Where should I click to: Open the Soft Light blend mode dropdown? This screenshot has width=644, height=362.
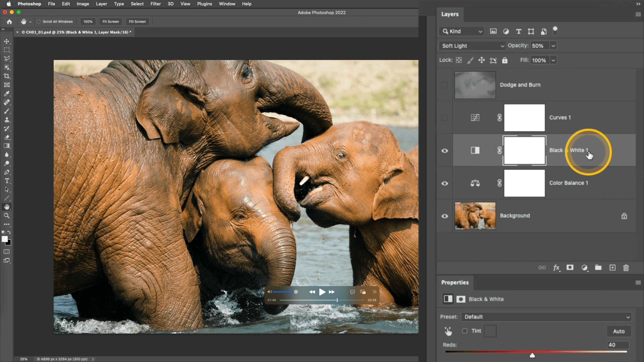point(472,46)
